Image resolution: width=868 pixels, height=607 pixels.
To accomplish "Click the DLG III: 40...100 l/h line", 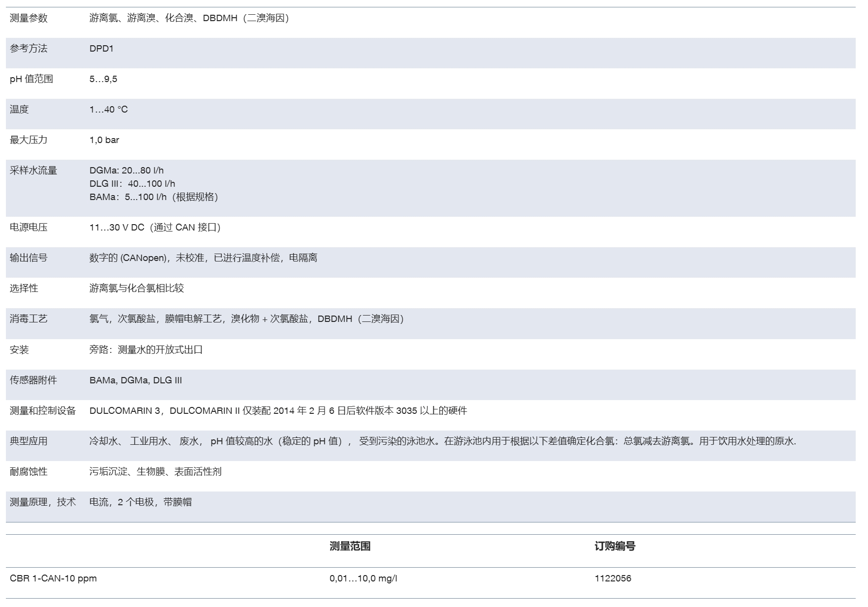I will tap(132, 184).
